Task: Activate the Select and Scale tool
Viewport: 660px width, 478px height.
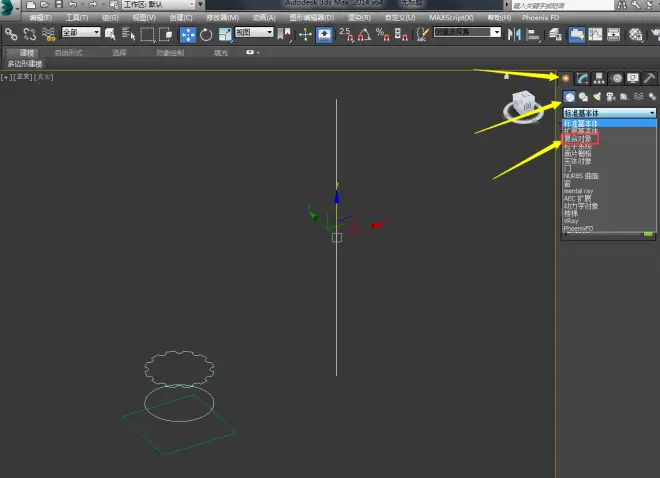Action: [x=225, y=35]
